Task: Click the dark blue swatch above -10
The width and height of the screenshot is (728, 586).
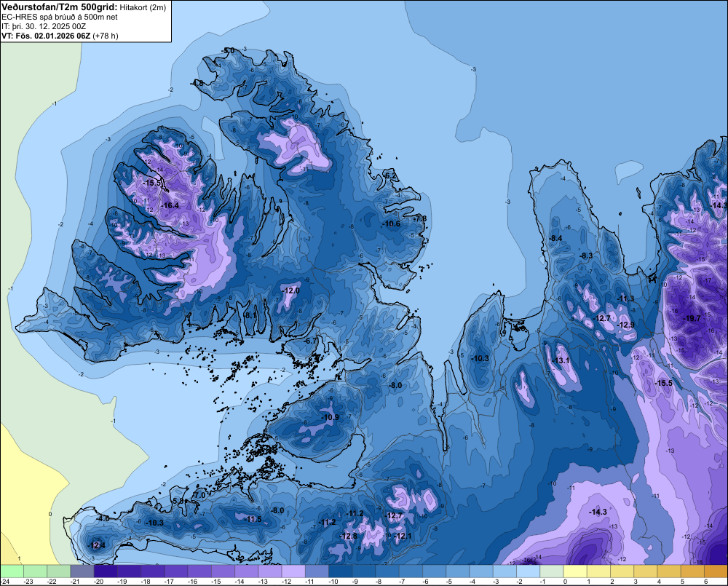Action: 340,571
